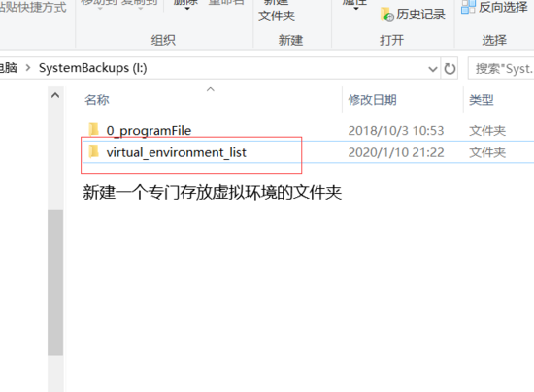
Task: Click SystemBackups (I:) in address bar
Action: tap(92, 68)
